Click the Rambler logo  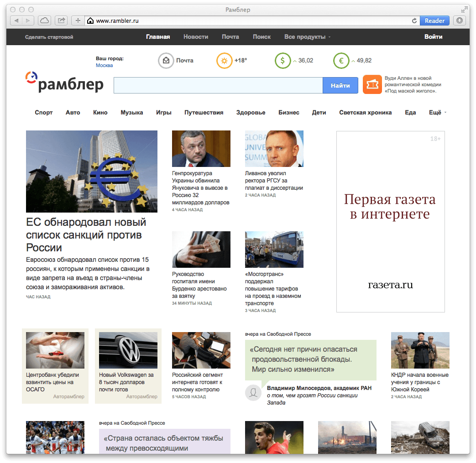64,82
